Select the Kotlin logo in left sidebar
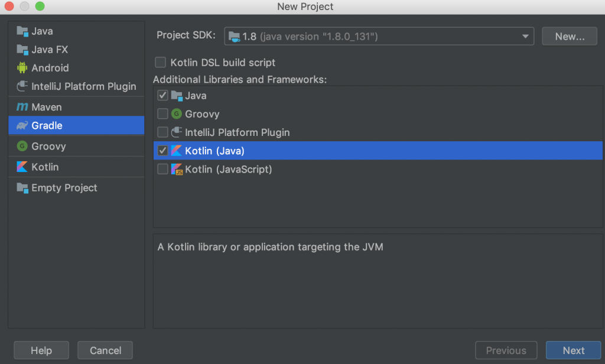This screenshot has height=364, width=605. coord(22,167)
